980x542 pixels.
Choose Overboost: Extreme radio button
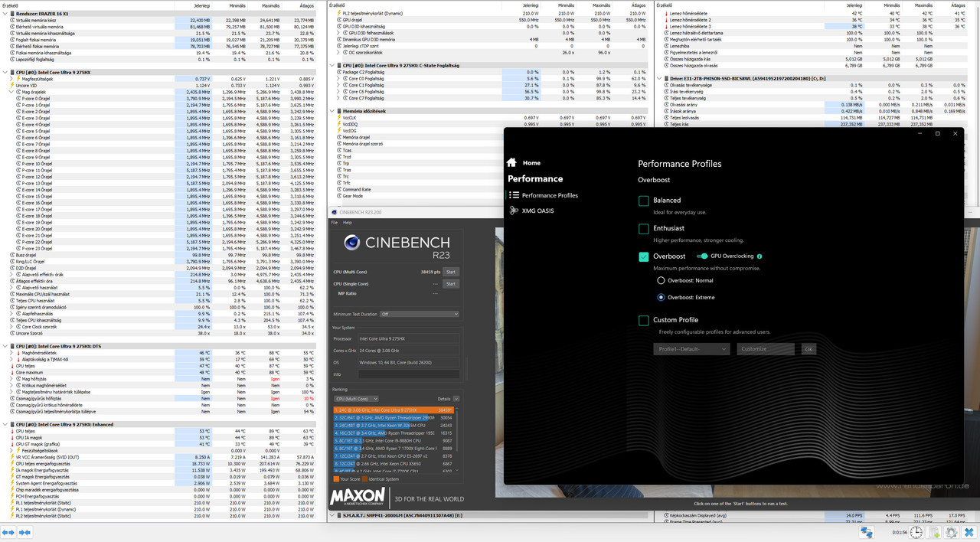point(661,297)
